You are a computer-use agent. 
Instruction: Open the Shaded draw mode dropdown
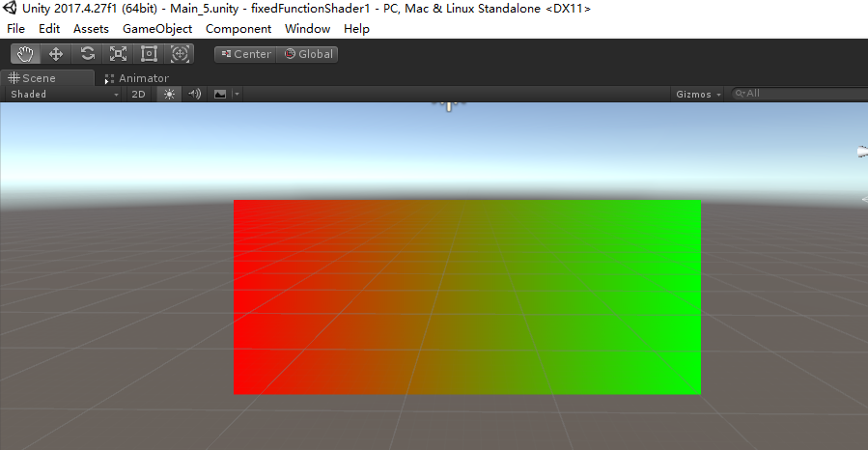(x=65, y=94)
